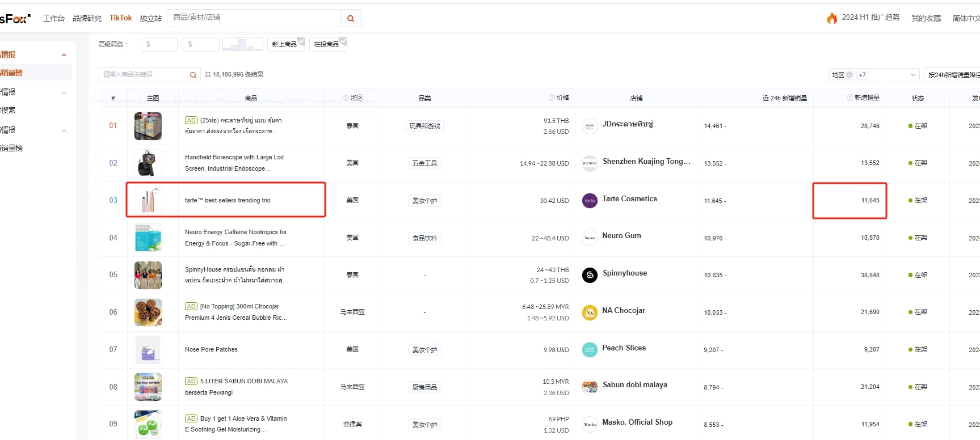Click the Tarte Cosmetics purple store logo
Image resolution: width=980 pixels, height=440 pixels.
[590, 201]
